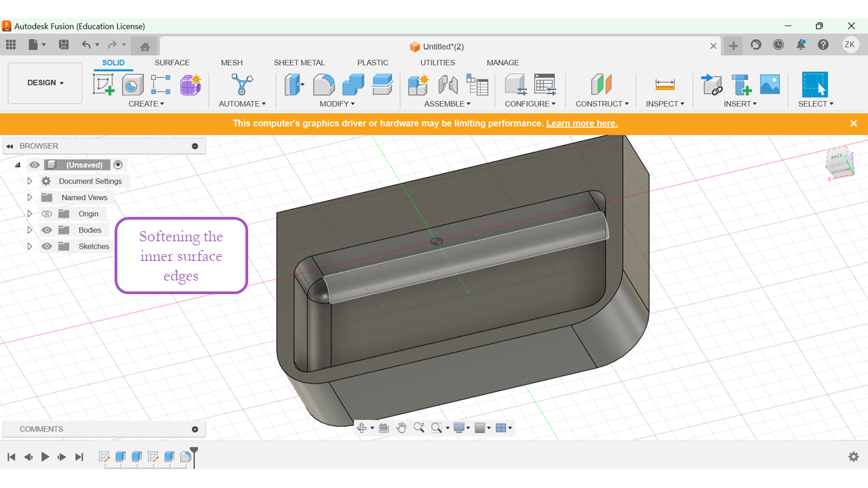Open the CREATE menu dropdown
This screenshot has height=488, width=868.
click(146, 104)
